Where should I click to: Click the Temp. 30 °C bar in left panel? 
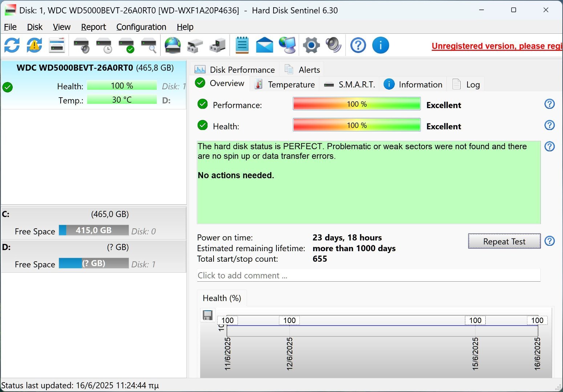[122, 99]
